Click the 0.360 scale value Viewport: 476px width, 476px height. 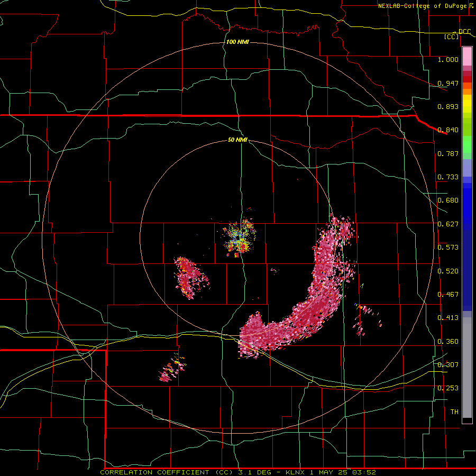[448, 342]
